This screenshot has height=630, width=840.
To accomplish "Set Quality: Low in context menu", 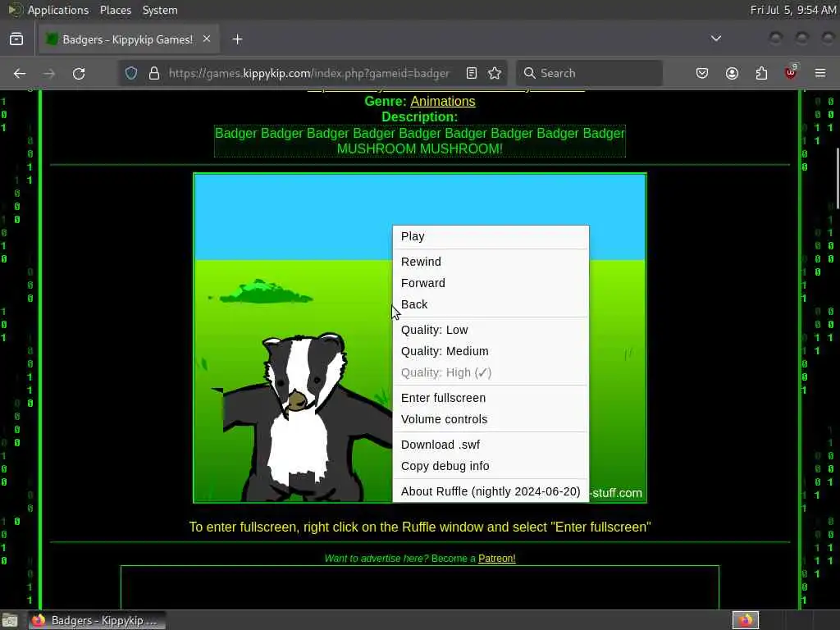I will pos(491,330).
